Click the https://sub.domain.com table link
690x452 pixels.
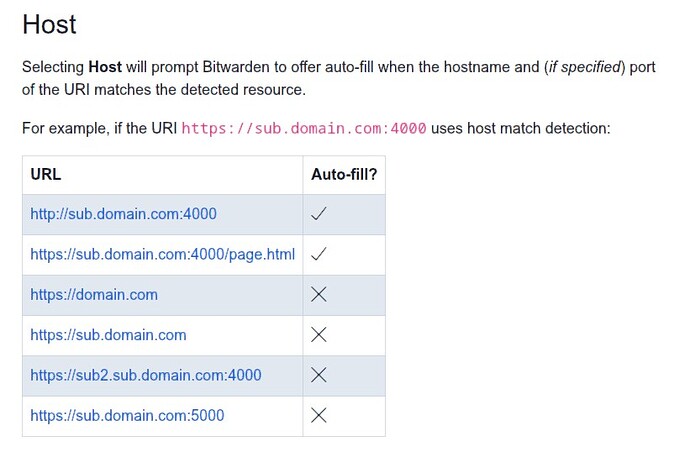pos(108,335)
